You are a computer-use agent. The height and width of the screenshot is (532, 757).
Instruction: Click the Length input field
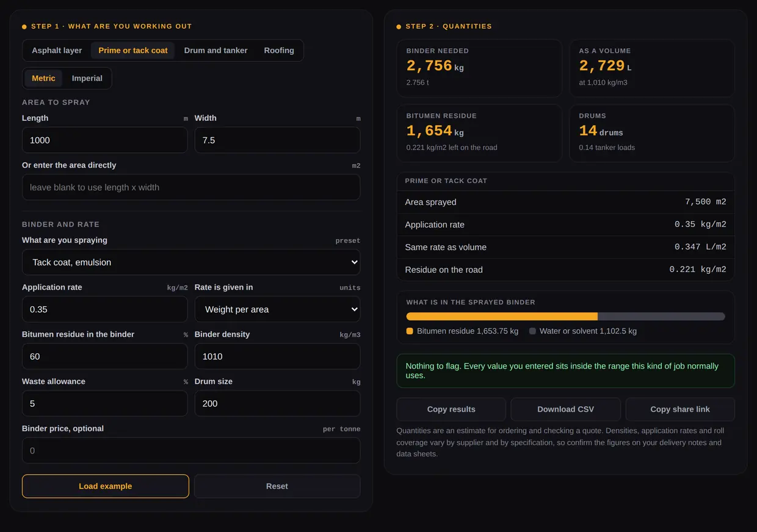tap(105, 140)
